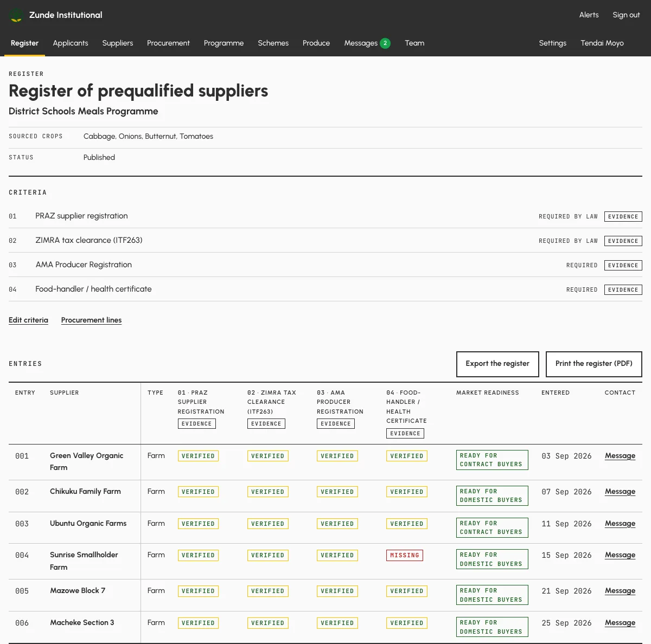651x644 pixels.
Task: Open the Applicants tab
Action: pos(71,43)
